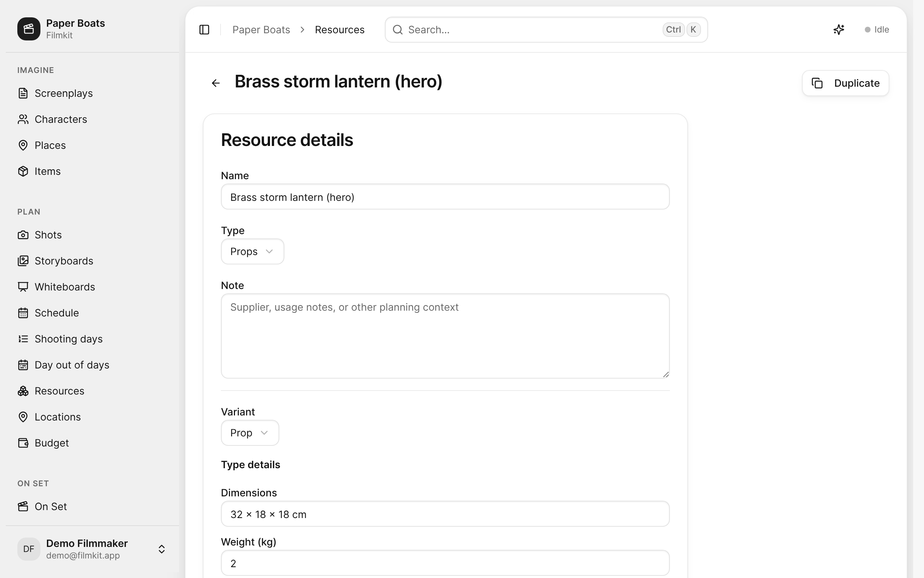Click the Whiteboards presentation icon

point(23,287)
